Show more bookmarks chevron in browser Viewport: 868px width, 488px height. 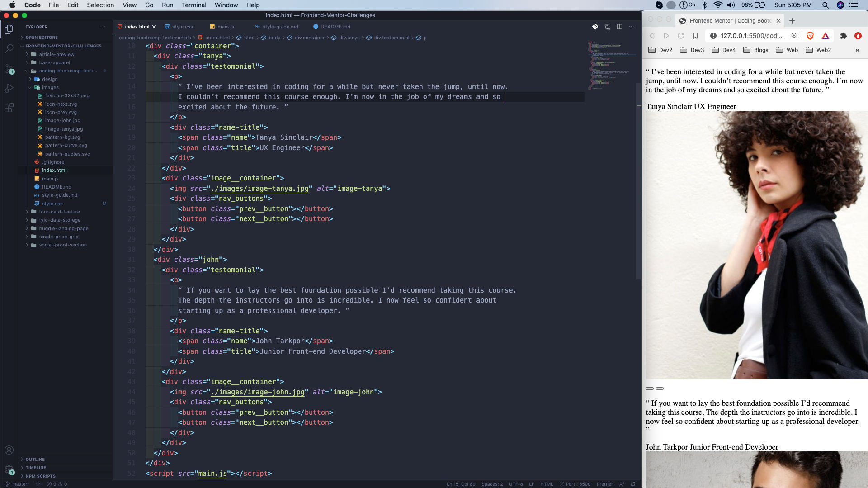tap(858, 50)
